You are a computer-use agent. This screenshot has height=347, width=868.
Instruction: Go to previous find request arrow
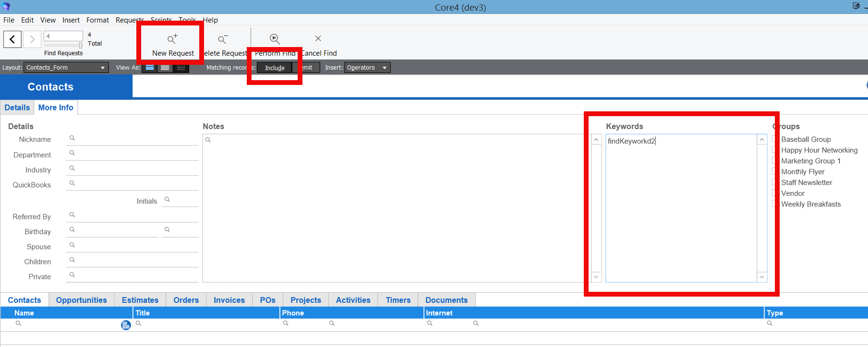[x=12, y=39]
